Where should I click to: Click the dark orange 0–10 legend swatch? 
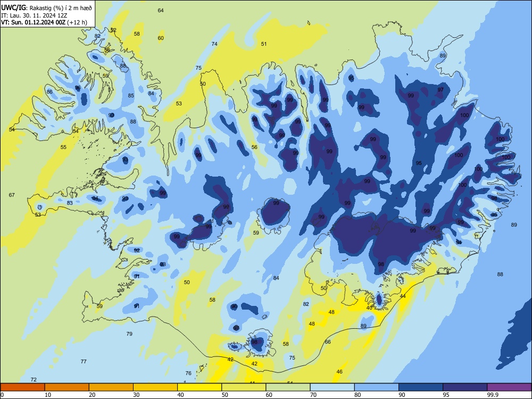pos(23,387)
